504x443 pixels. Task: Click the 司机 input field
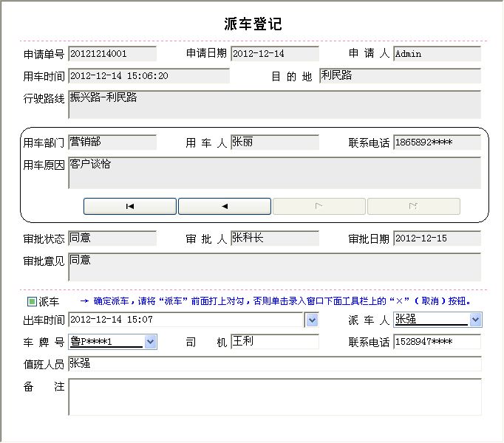click(x=275, y=342)
